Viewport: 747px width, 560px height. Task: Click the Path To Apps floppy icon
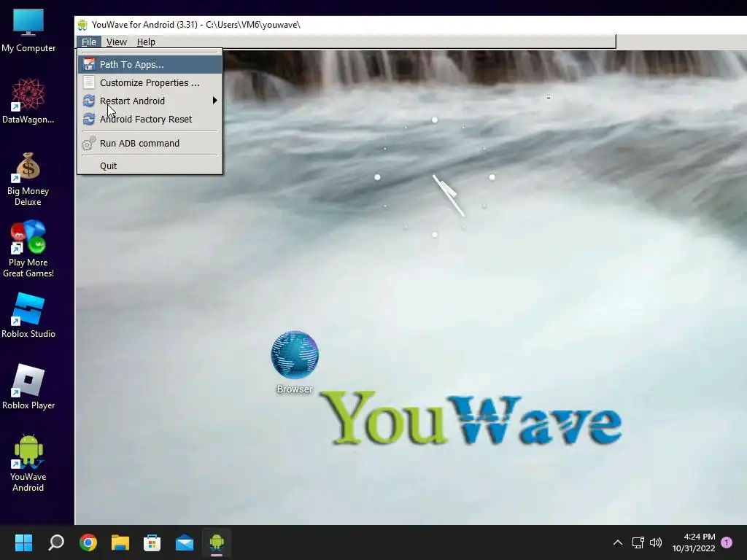88,64
